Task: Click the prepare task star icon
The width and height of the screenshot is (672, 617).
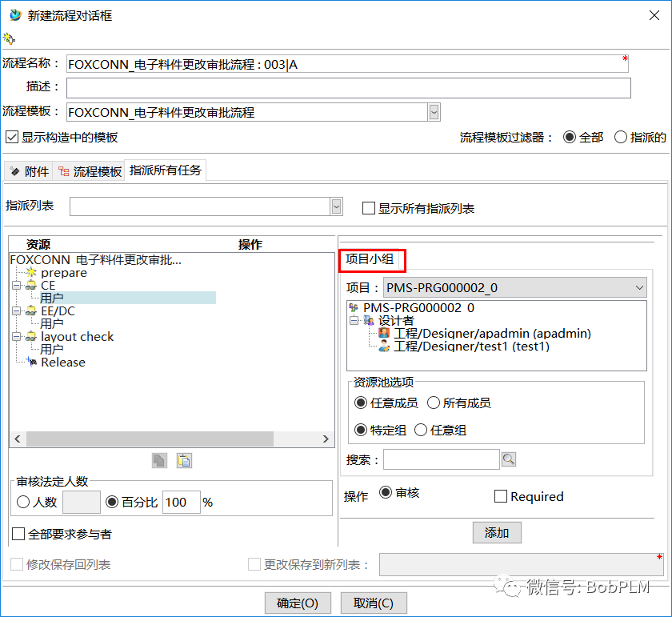Action: click(31, 273)
